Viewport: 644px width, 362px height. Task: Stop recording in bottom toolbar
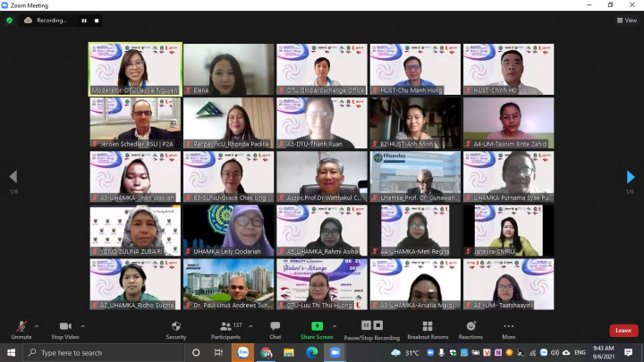tap(378, 325)
